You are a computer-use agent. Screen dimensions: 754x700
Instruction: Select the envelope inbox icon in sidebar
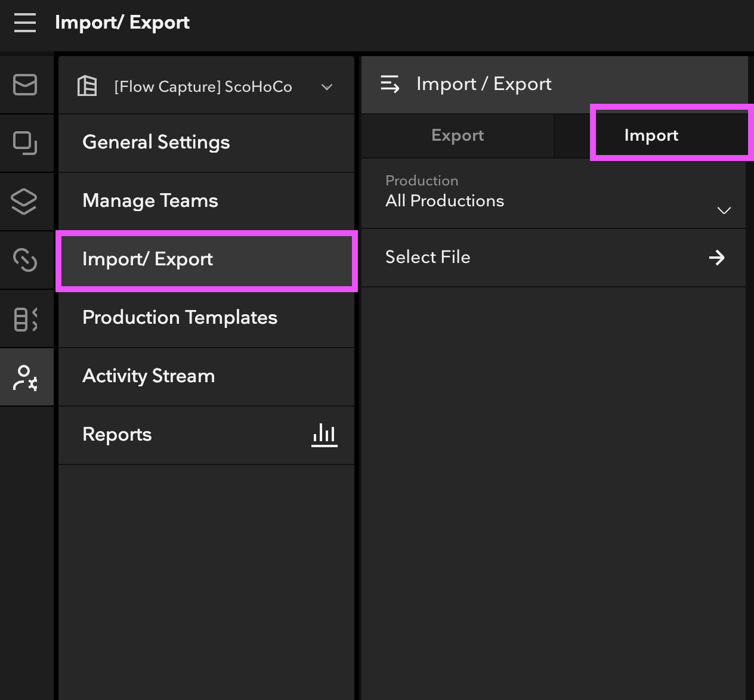(x=25, y=85)
